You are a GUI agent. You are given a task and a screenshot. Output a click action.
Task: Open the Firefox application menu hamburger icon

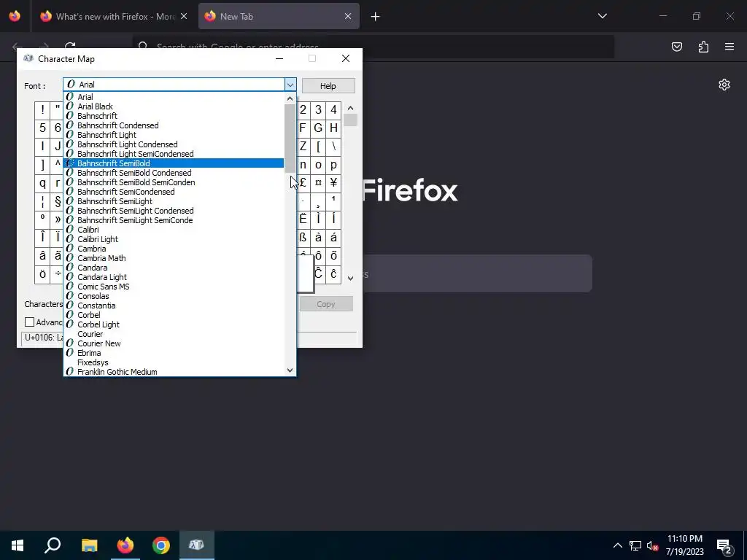729,47
